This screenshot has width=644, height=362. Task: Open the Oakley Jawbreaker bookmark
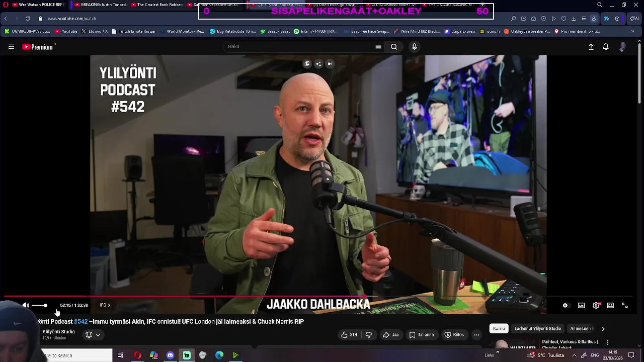coord(526,31)
